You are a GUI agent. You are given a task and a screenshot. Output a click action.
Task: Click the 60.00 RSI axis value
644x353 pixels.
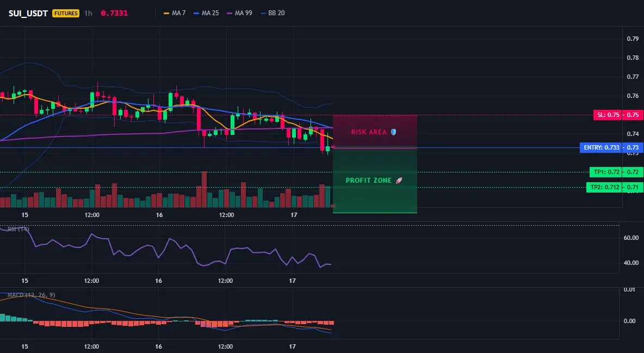click(x=631, y=238)
